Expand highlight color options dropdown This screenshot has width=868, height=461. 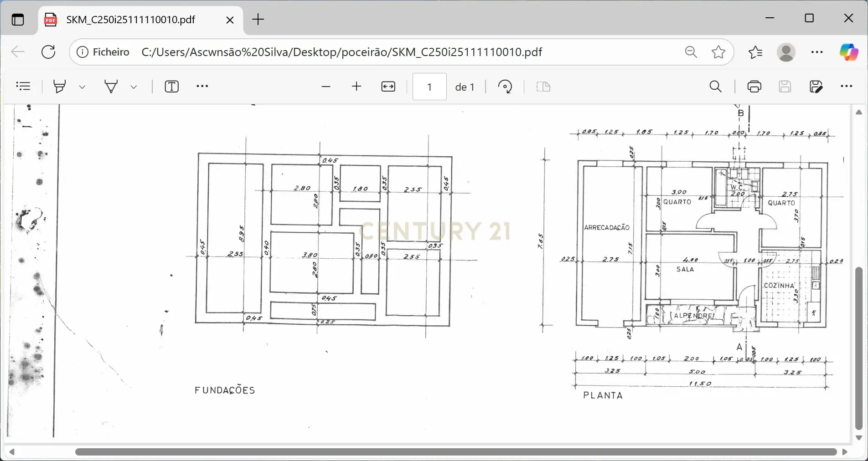click(x=82, y=87)
